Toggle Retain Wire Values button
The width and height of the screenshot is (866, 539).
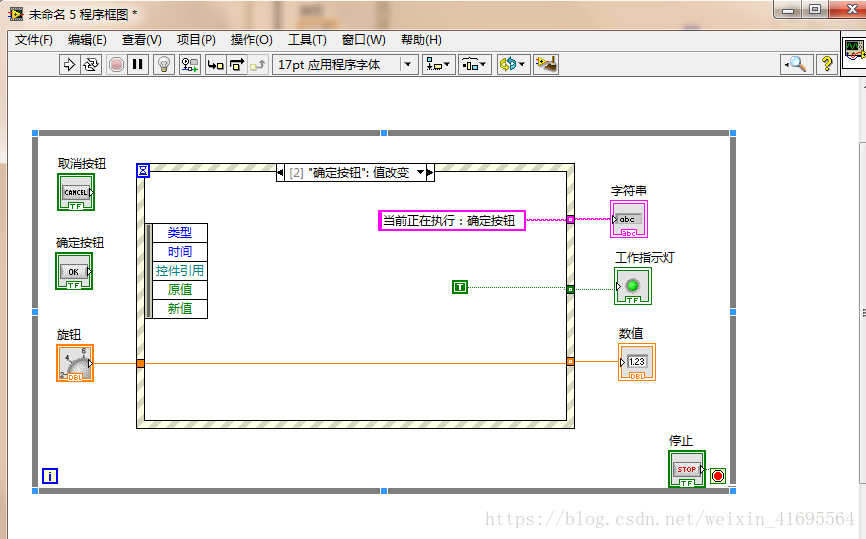click(190, 64)
